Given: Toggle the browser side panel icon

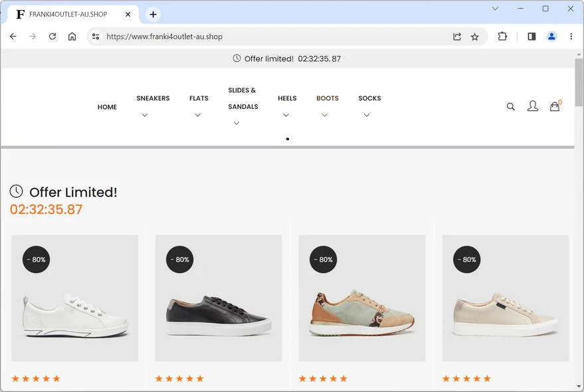Looking at the screenshot, I should 532,37.
